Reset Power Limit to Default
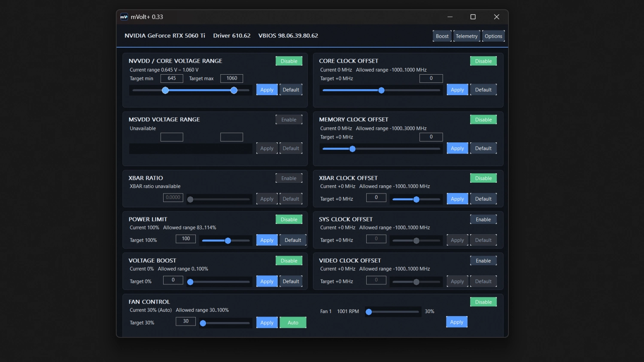The height and width of the screenshot is (362, 644). (x=293, y=240)
